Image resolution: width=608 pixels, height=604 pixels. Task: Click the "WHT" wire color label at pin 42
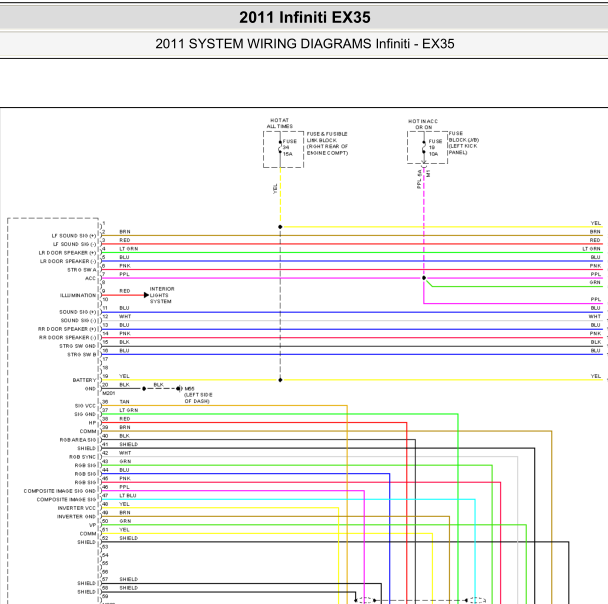[125, 453]
